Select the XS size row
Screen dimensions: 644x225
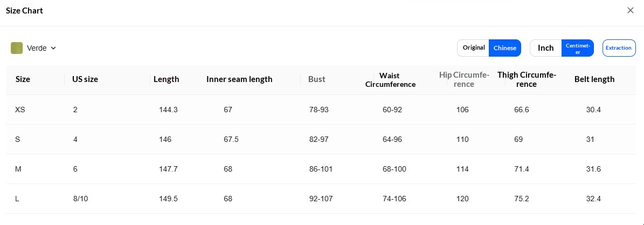pyautogui.click(x=321, y=110)
